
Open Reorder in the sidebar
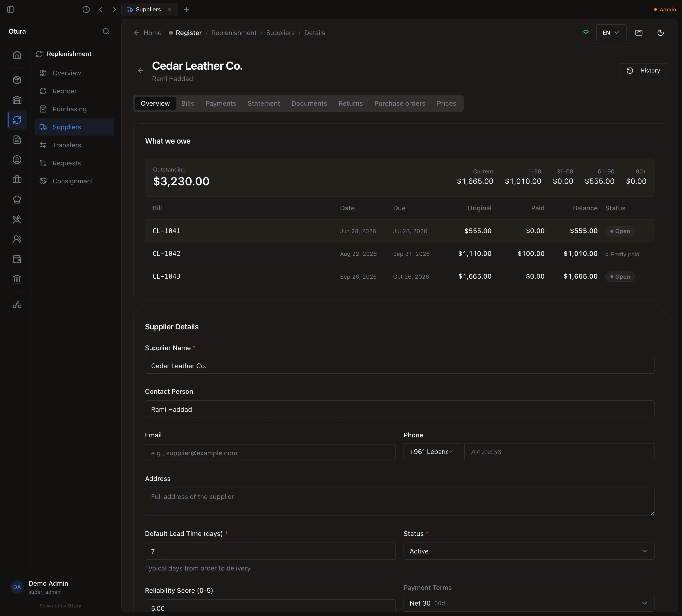(x=74, y=91)
